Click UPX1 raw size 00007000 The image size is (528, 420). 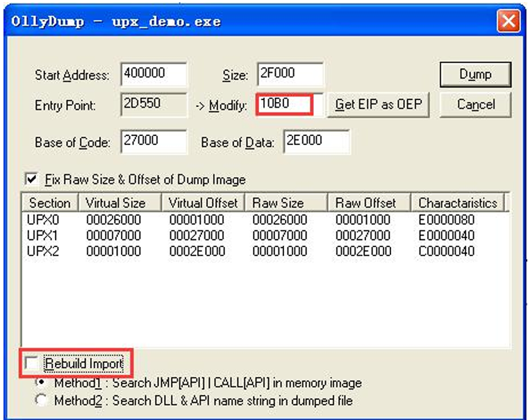[280, 235]
